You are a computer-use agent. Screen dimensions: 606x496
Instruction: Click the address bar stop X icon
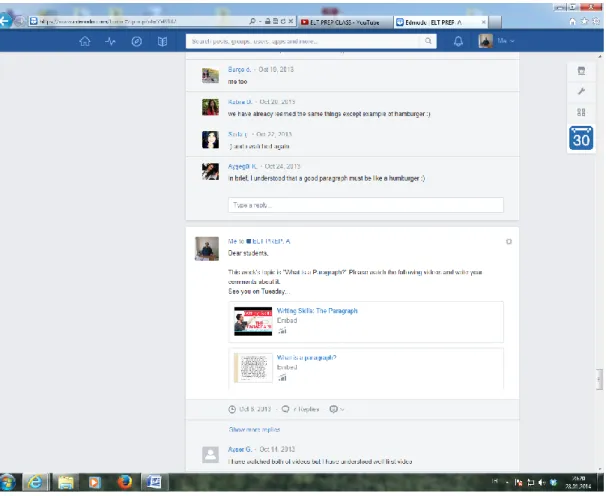coord(291,21)
